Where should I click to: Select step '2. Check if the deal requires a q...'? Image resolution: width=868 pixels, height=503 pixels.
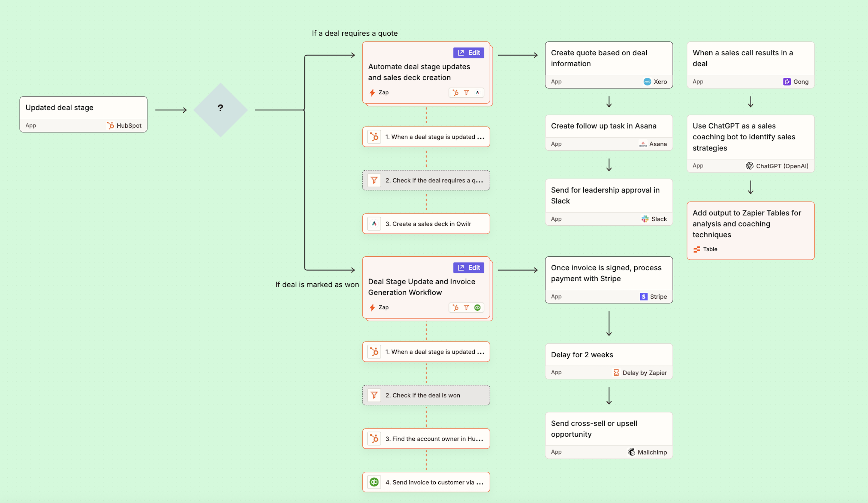click(426, 180)
